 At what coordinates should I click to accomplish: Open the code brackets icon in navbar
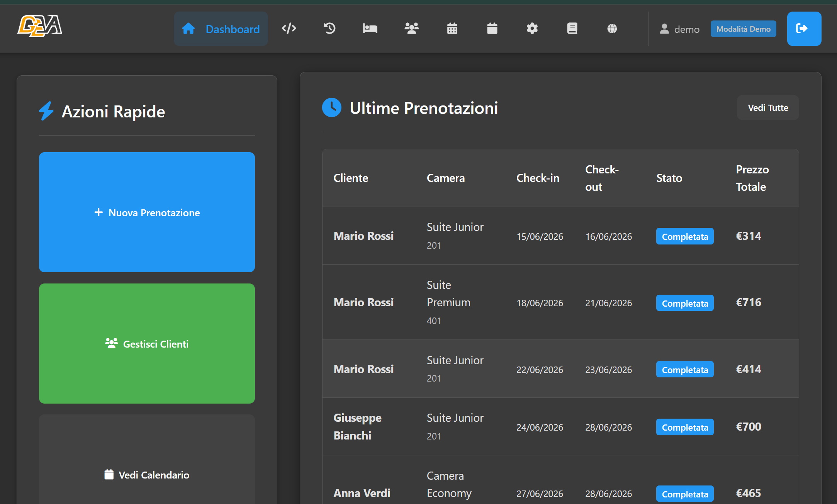pyautogui.click(x=289, y=29)
